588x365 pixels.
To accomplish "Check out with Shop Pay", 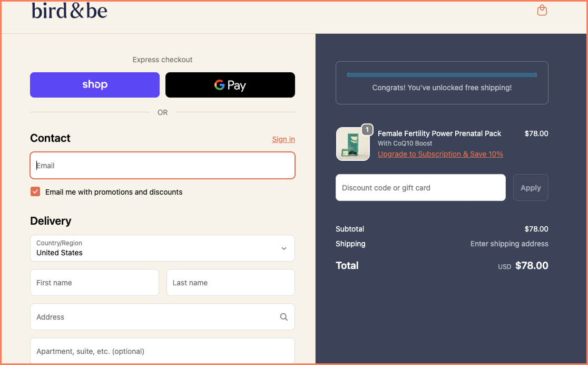I will pyautogui.click(x=94, y=84).
